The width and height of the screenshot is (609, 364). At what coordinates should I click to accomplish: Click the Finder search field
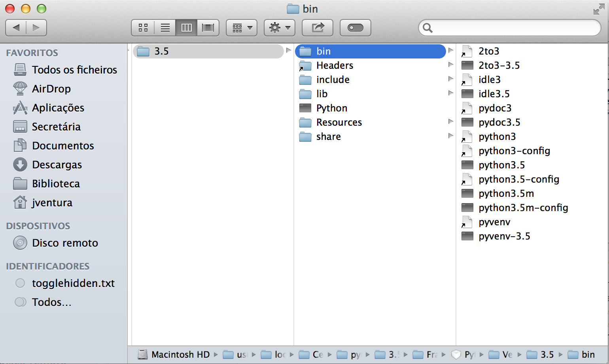click(510, 28)
